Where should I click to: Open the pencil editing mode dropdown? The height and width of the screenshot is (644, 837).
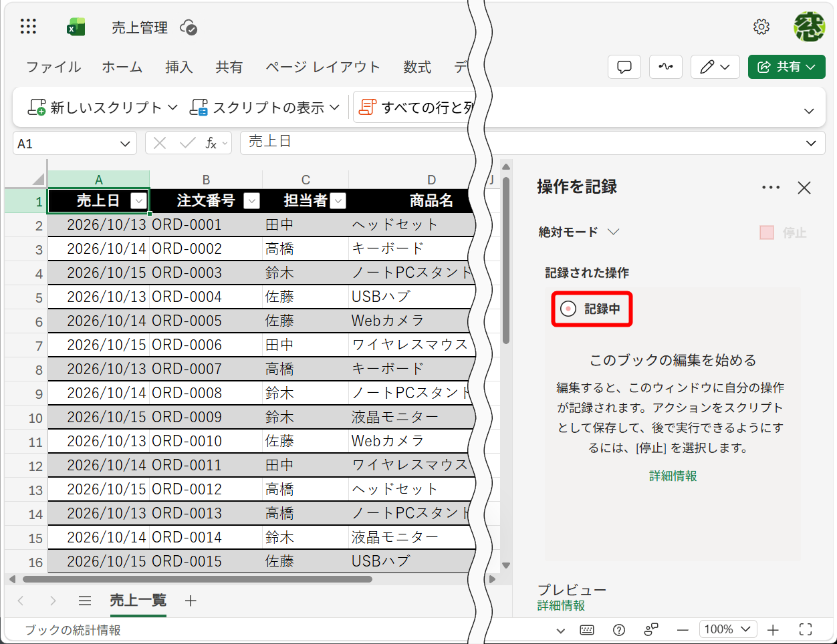715,67
